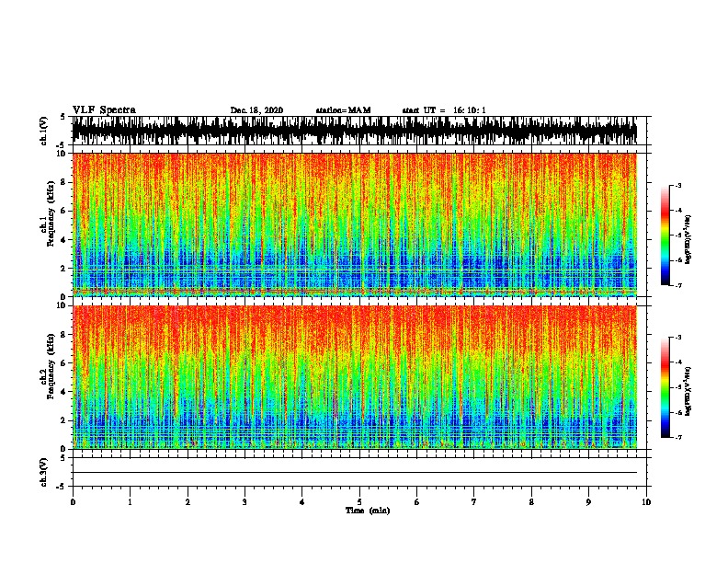Click the '-7' label on the lower color bar
This screenshot has height=563, width=728.
[677, 437]
